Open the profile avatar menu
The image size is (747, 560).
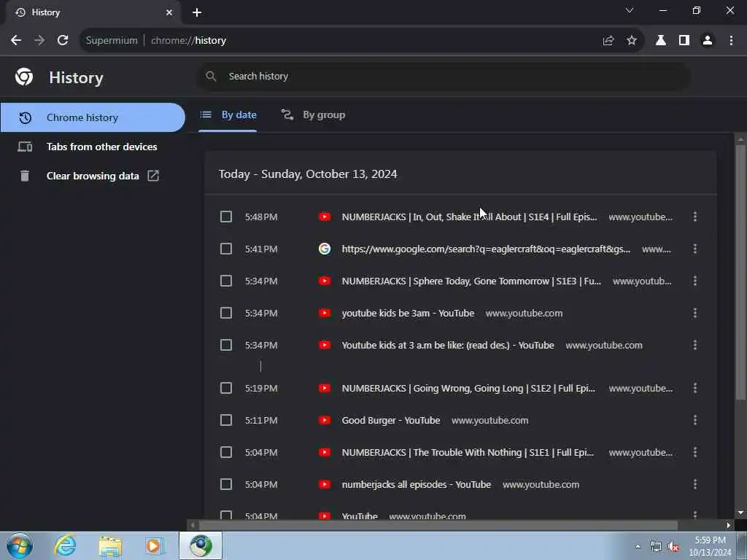tap(708, 41)
